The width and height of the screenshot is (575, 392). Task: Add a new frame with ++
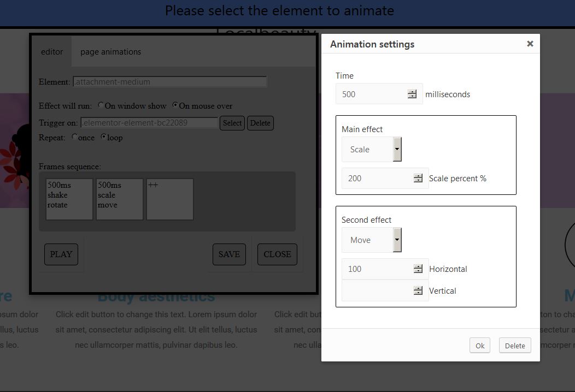coord(170,199)
